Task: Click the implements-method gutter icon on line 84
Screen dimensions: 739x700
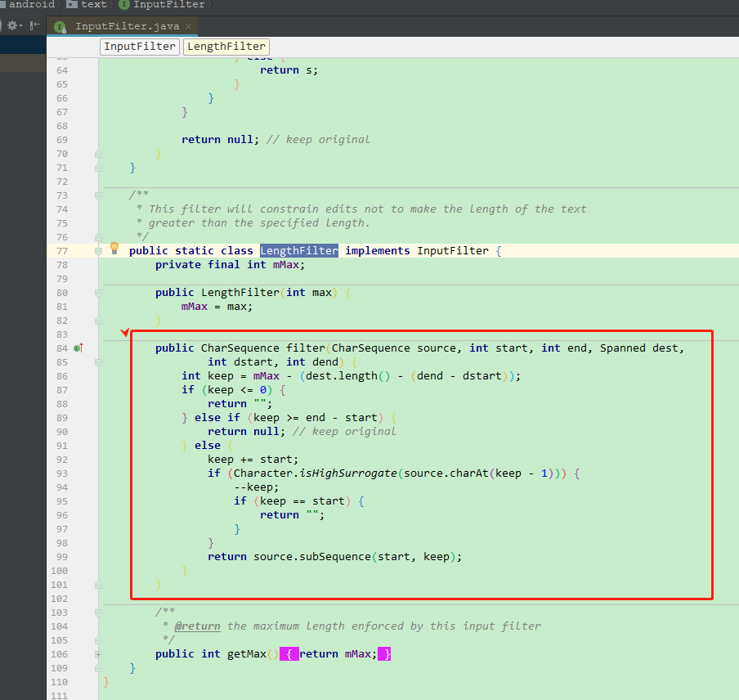Action: [x=78, y=348]
